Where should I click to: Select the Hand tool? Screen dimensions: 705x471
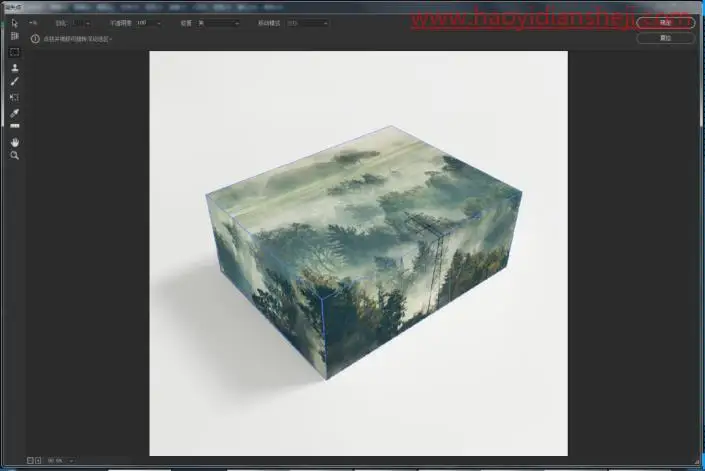[14, 142]
